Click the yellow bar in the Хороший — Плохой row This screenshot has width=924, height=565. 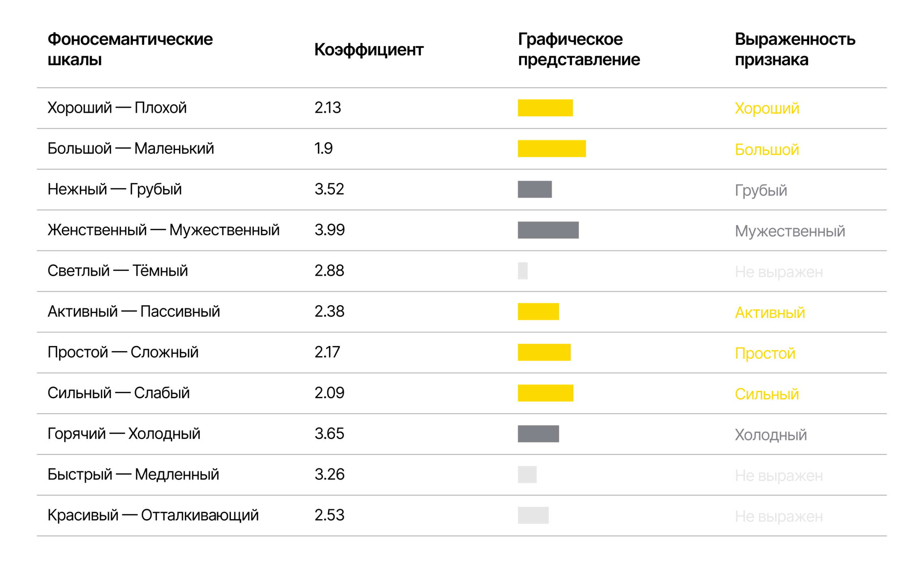tap(545, 108)
